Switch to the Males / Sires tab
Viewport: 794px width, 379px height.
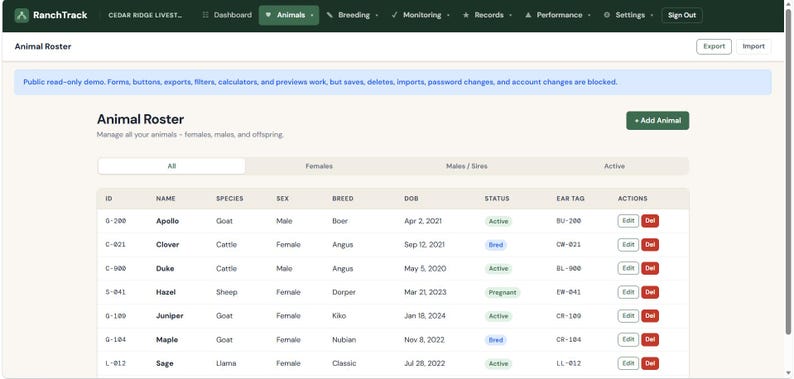[466, 166]
